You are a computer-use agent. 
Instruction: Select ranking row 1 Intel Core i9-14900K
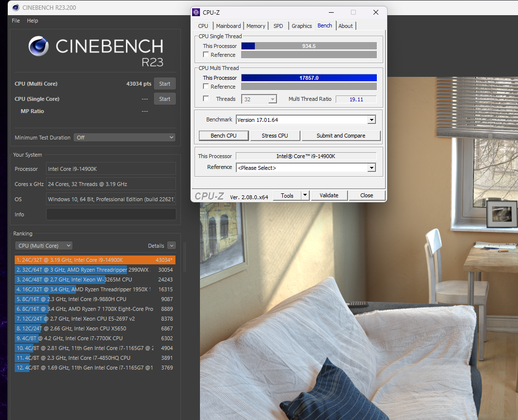(x=95, y=260)
